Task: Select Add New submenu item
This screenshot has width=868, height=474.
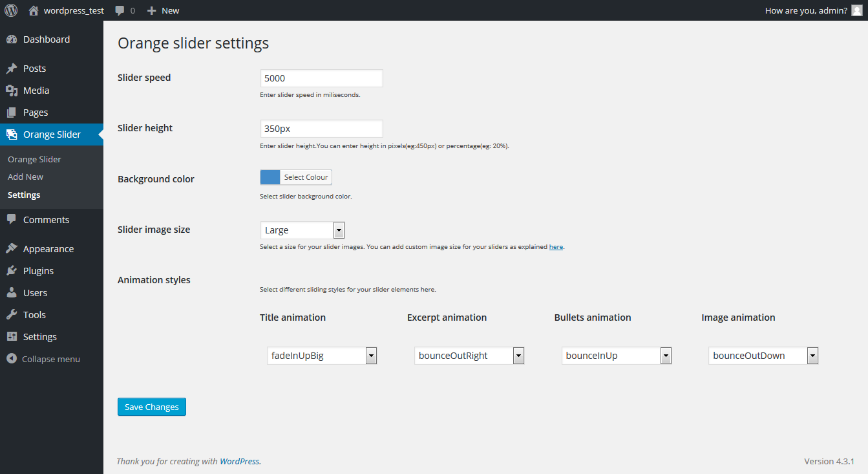Action: pos(26,177)
